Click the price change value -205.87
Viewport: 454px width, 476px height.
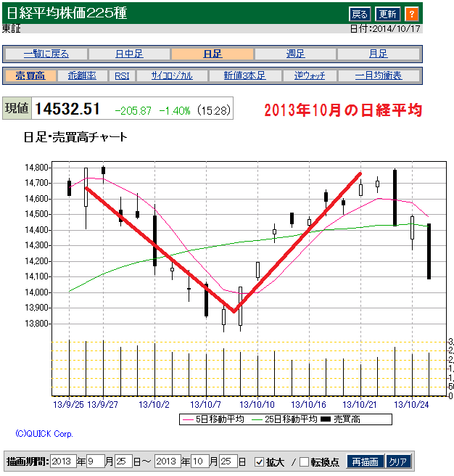133,110
